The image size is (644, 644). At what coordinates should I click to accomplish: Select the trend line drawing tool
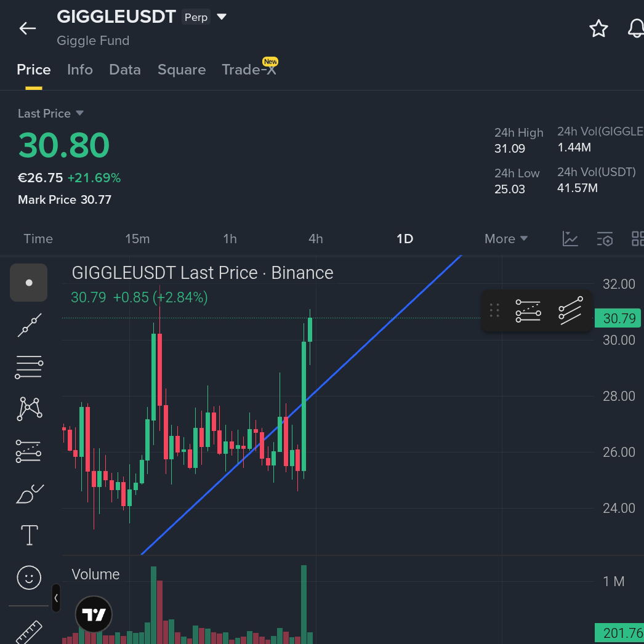(30, 325)
